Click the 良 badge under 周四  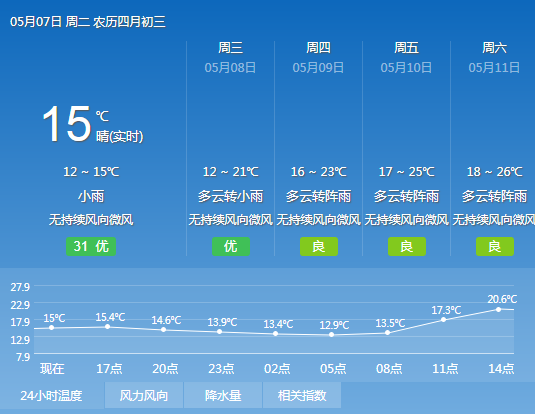click(x=319, y=246)
